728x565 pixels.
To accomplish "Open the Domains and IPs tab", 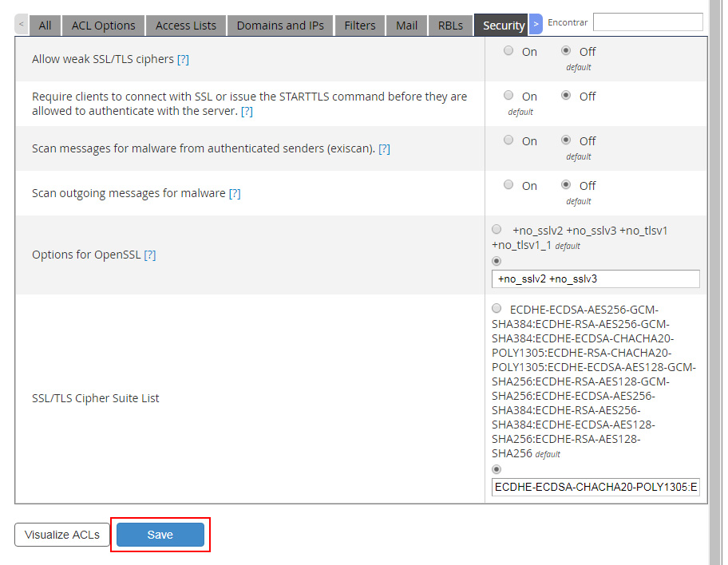I will pyautogui.click(x=280, y=26).
